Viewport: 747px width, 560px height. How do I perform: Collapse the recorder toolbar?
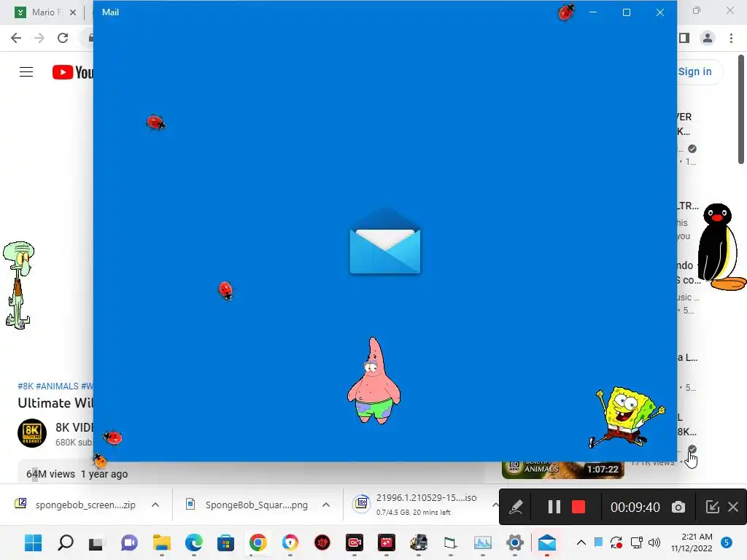pos(712,507)
